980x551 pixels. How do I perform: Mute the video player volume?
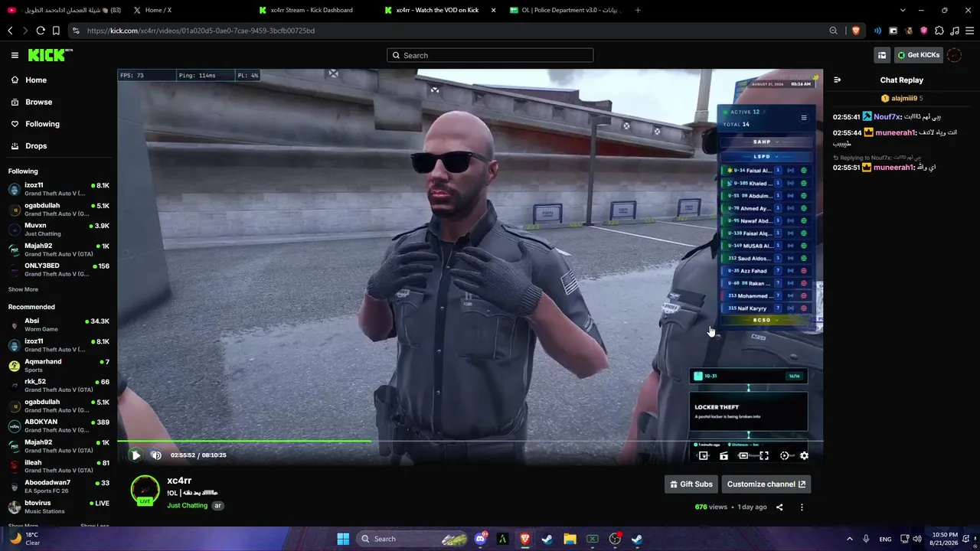tap(156, 455)
